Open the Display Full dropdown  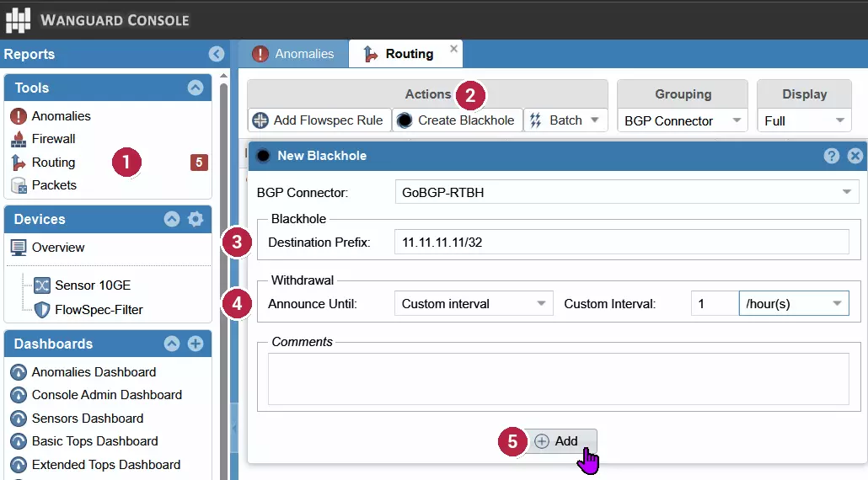804,120
